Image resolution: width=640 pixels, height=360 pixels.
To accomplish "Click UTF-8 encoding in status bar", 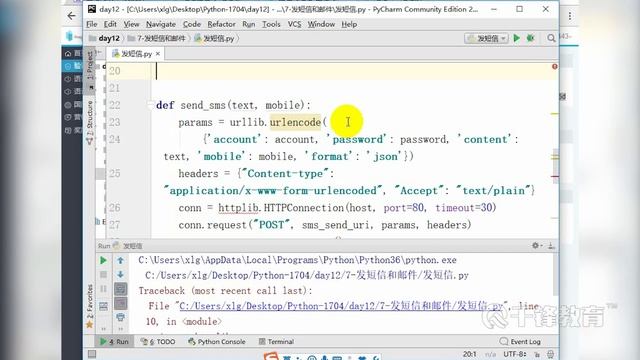I will (x=514, y=354).
